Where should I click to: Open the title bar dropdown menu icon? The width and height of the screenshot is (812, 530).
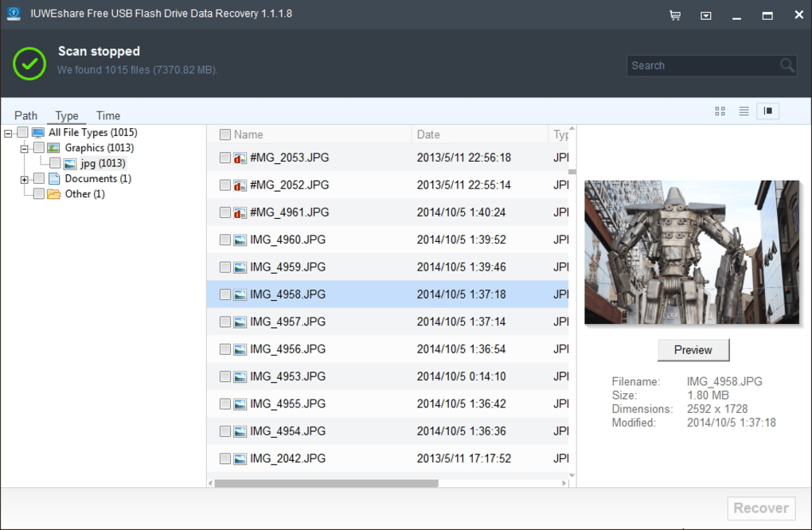(705, 14)
